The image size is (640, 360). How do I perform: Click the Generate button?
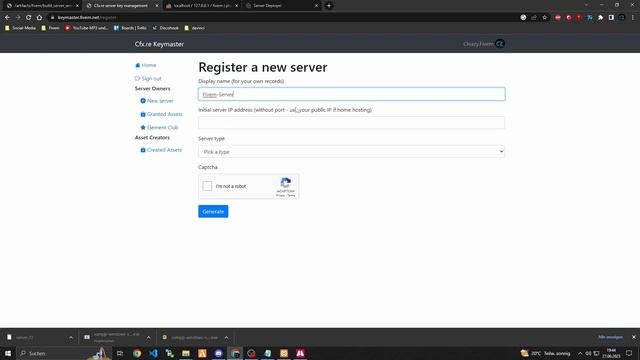[x=213, y=211]
